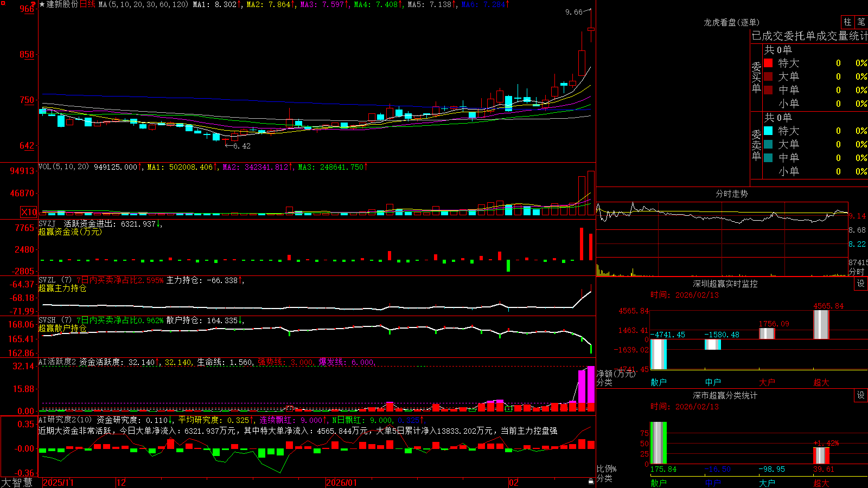Click the SVZL (7) indicator label
This screenshot has width=868, height=488.
click(55, 280)
